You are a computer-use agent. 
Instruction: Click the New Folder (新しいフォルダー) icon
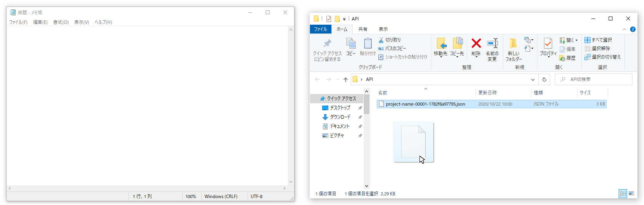[x=513, y=44]
